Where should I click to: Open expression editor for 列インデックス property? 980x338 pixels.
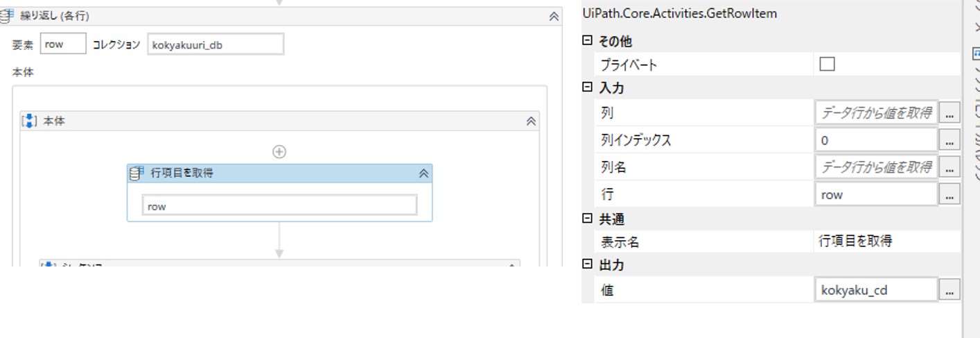950,140
